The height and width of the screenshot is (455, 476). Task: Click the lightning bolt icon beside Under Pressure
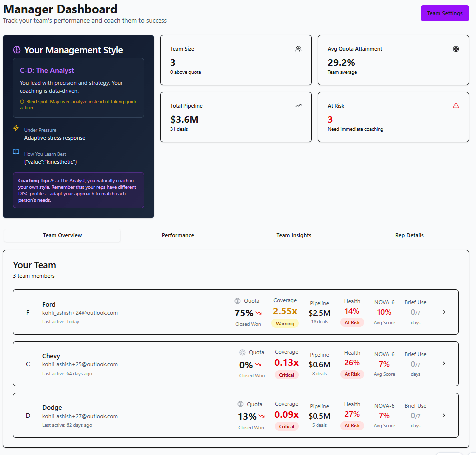16,128
